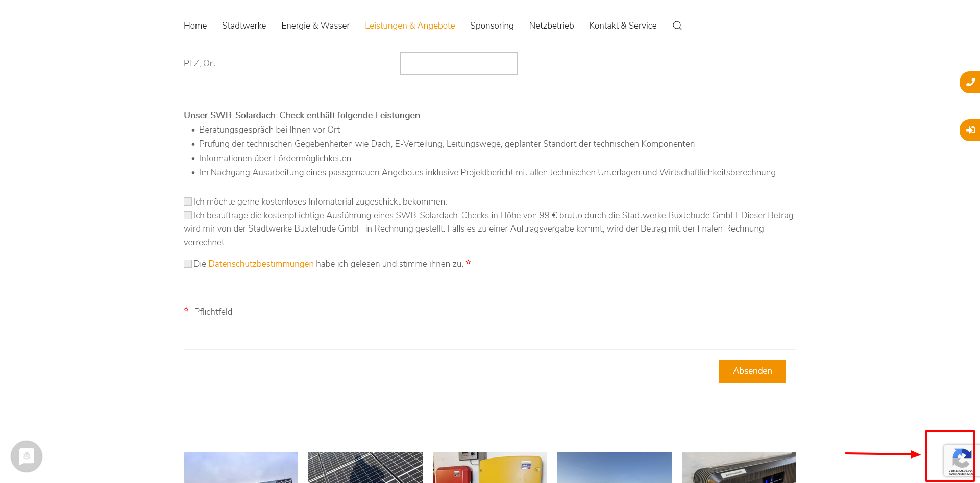Open the Sponsoring menu
The width and height of the screenshot is (980, 483).
click(x=492, y=26)
